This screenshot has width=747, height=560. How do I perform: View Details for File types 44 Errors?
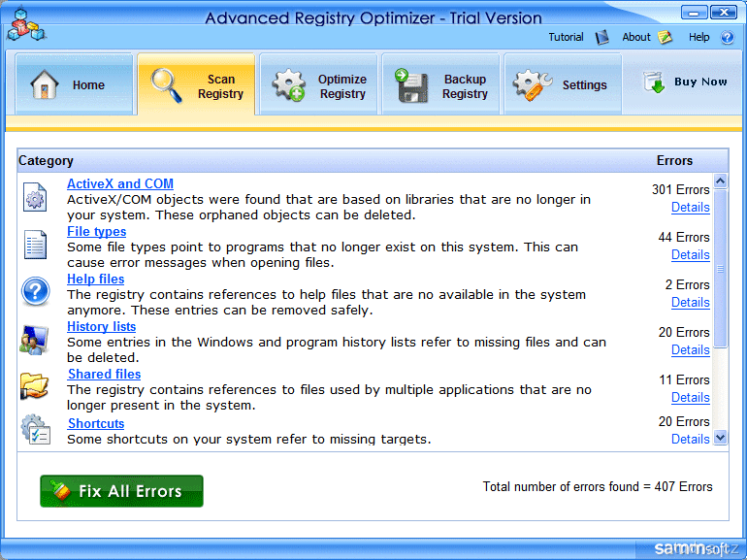pos(691,255)
